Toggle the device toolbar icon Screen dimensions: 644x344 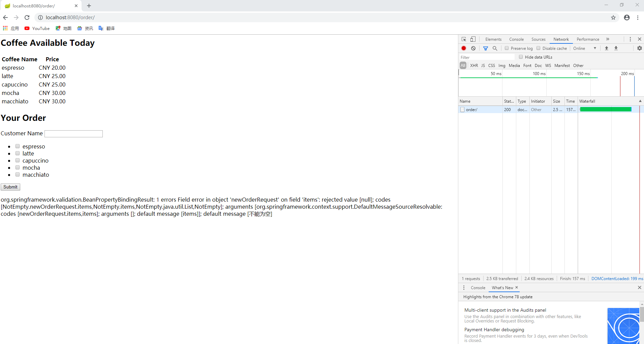[473, 39]
